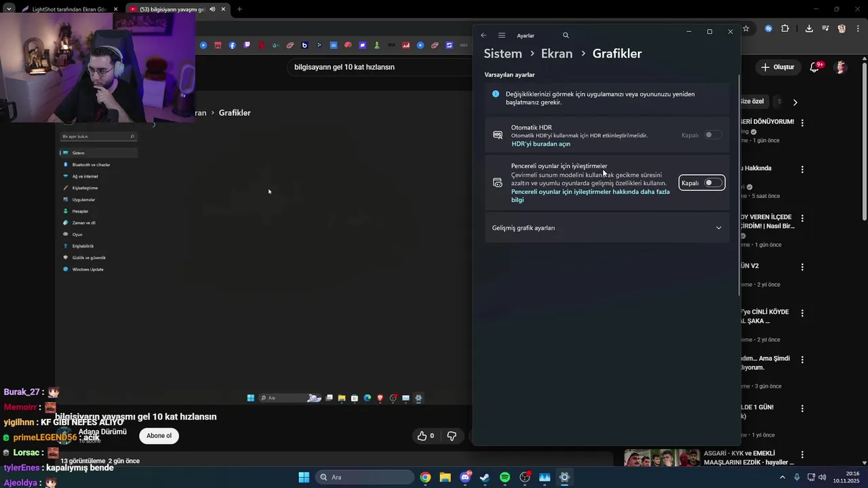Open options for the ÜN V2 video
This screenshot has width=868, height=488.
[802, 267]
